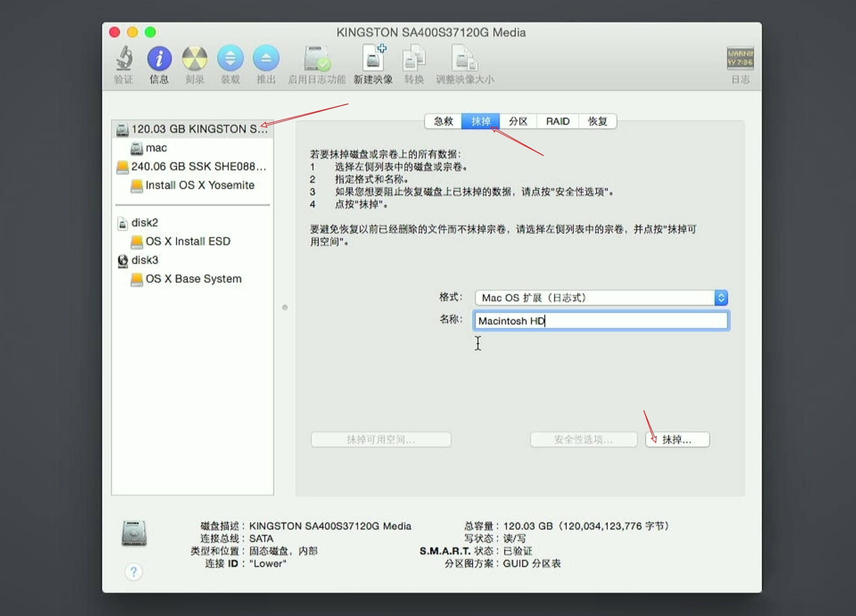
Task: Click the Mount (装载) toolbar icon
Action: (230, 59)
